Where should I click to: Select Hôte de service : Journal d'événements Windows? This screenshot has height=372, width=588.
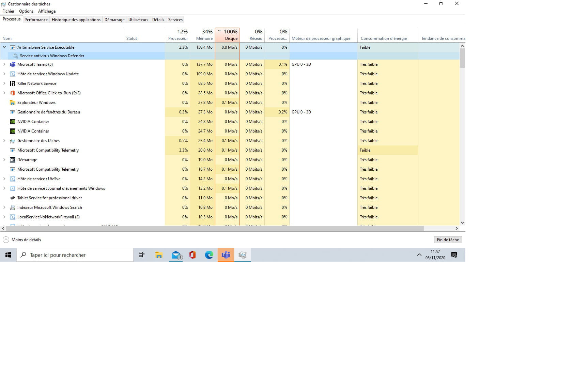230,188
